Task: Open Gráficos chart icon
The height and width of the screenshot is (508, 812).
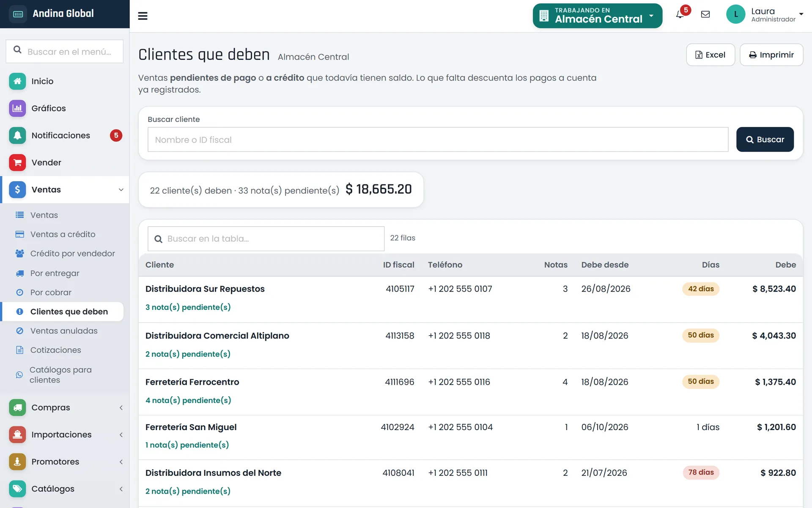Action: click(x=17, y=108)
